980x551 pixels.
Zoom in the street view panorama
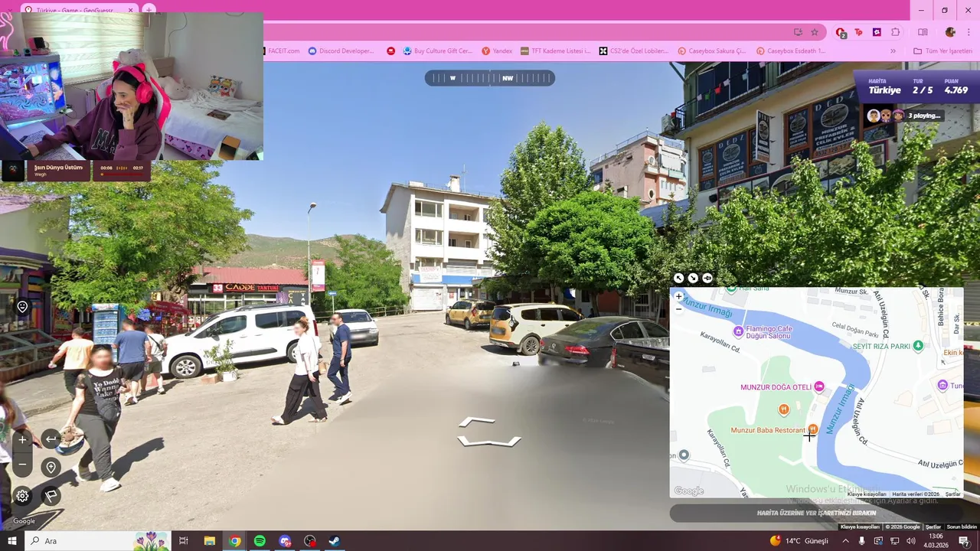22,439
